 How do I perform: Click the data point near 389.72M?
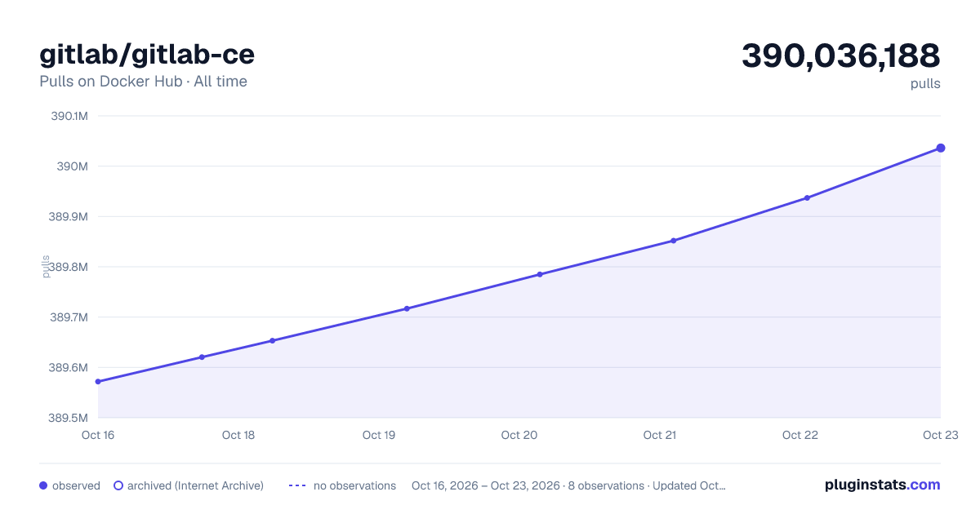click(x=407, y=308)
